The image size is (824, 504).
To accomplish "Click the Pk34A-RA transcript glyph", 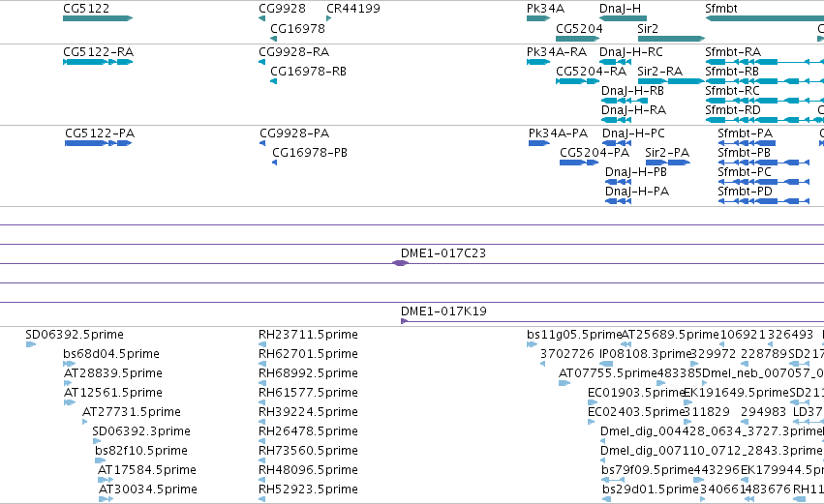I will 538,62.
